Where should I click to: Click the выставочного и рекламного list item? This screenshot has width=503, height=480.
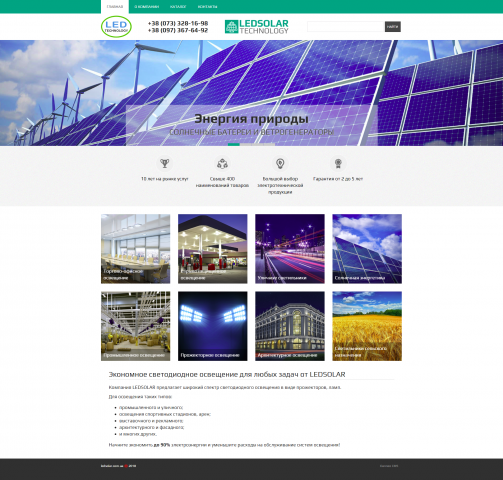click(151, 421)
